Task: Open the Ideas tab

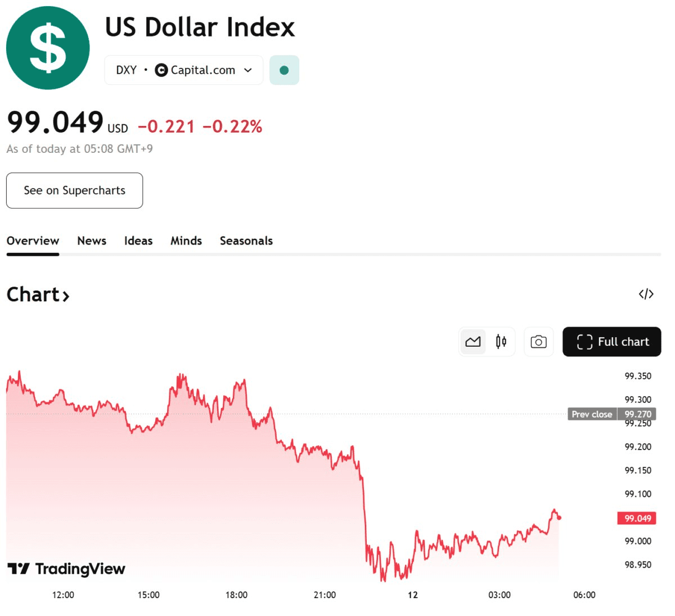Action: coord(138,241)
